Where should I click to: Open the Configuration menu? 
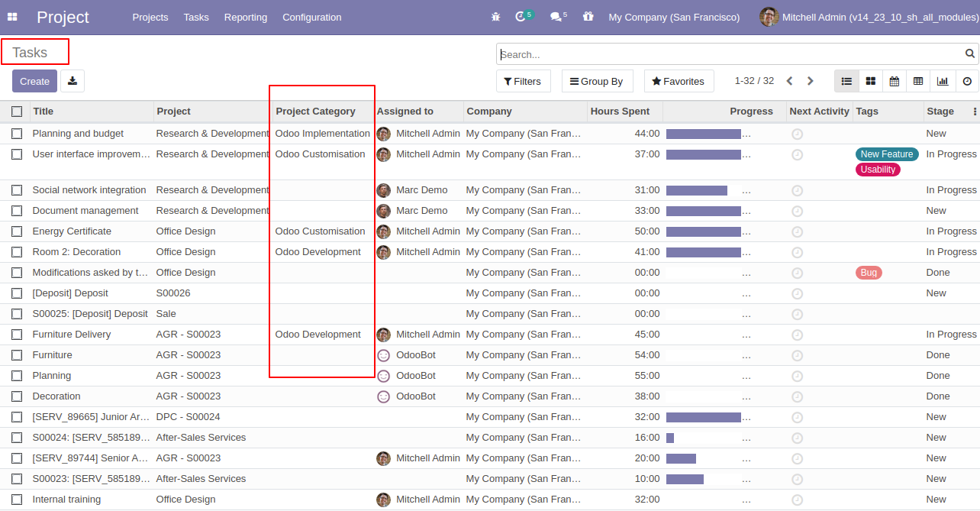[312, 17]
